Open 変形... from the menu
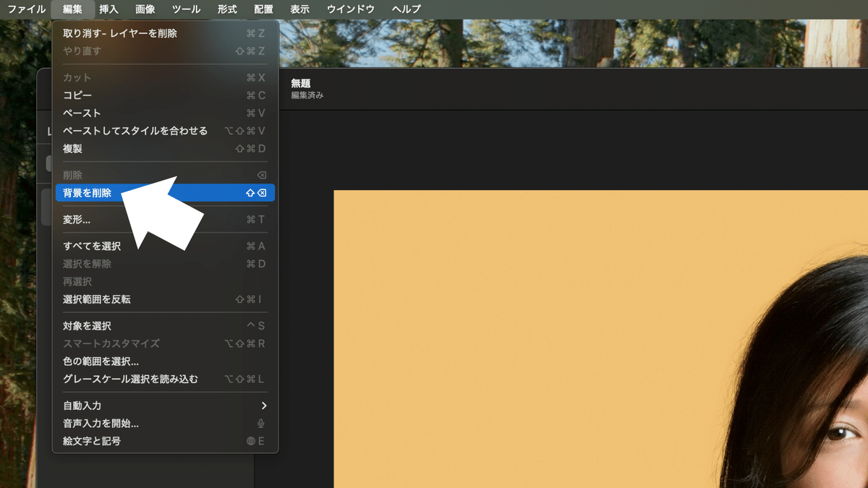This screenshot has width=868, height=488. tap(165, 220)
